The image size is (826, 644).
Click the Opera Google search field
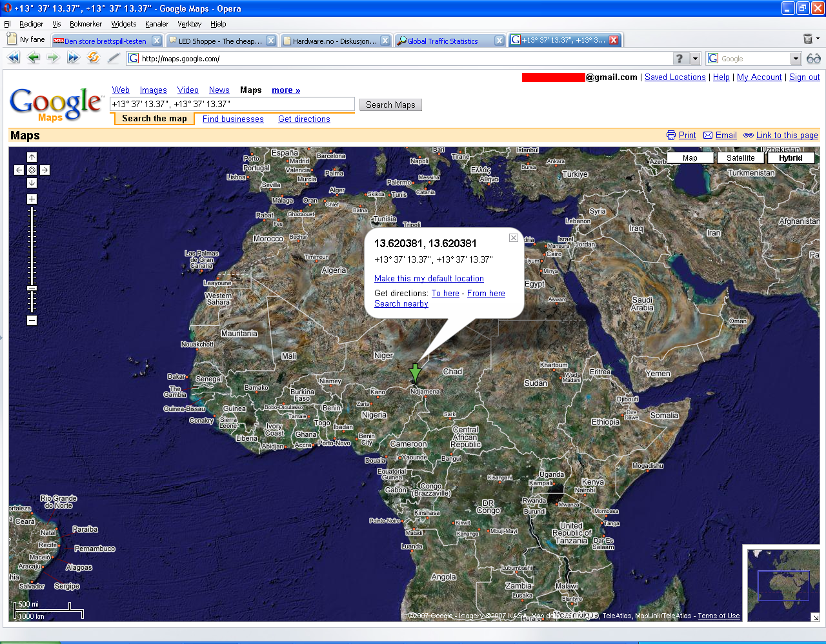point(754,59)
